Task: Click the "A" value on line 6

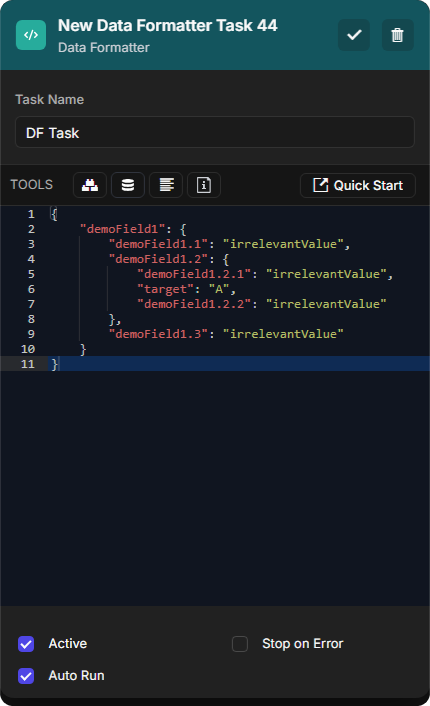Action: coord(219,289)
